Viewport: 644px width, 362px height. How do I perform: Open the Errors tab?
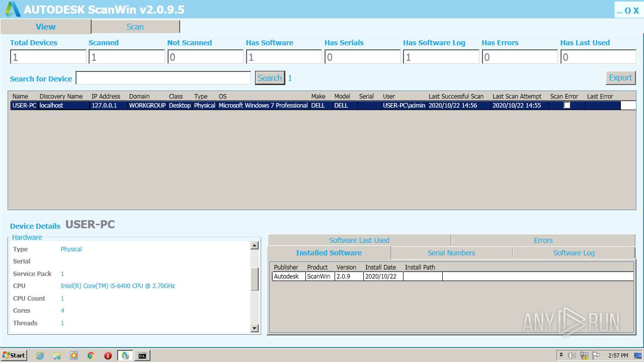pyautogui.click(x=543, y=240)
